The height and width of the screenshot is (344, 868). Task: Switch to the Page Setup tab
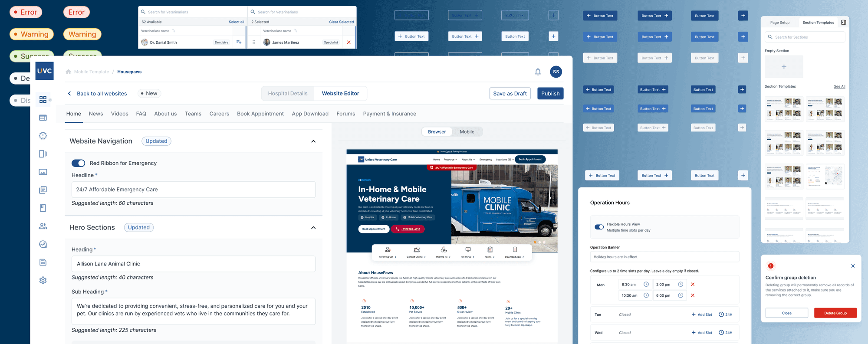coord(780,23)
